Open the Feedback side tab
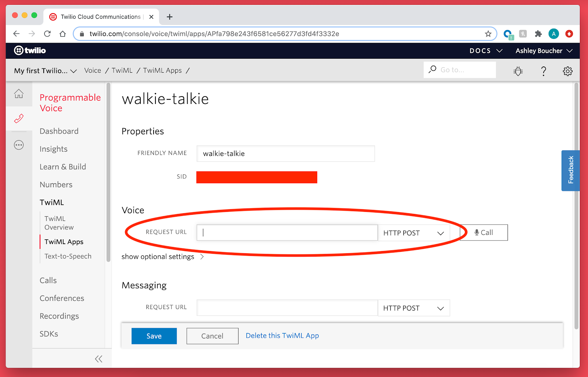The width and height of the screenshot is (588, 377). [571, 170]
